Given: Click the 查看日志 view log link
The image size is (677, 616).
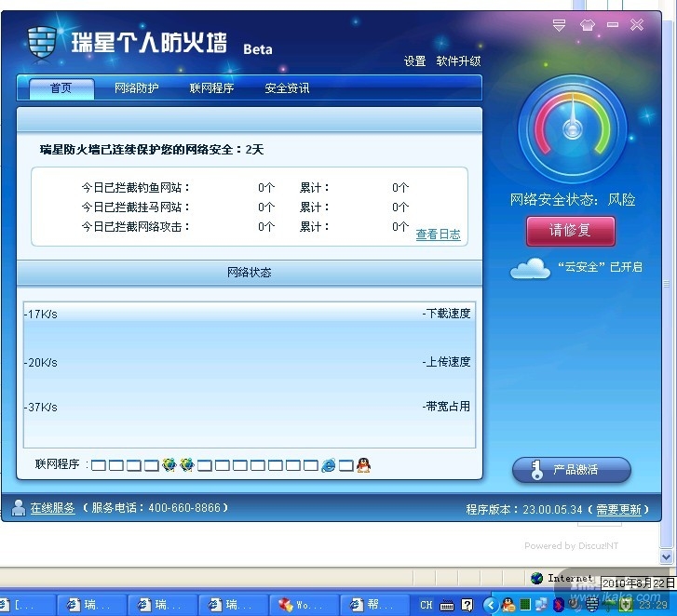Looking at the screenshot, I should point(438,234).
